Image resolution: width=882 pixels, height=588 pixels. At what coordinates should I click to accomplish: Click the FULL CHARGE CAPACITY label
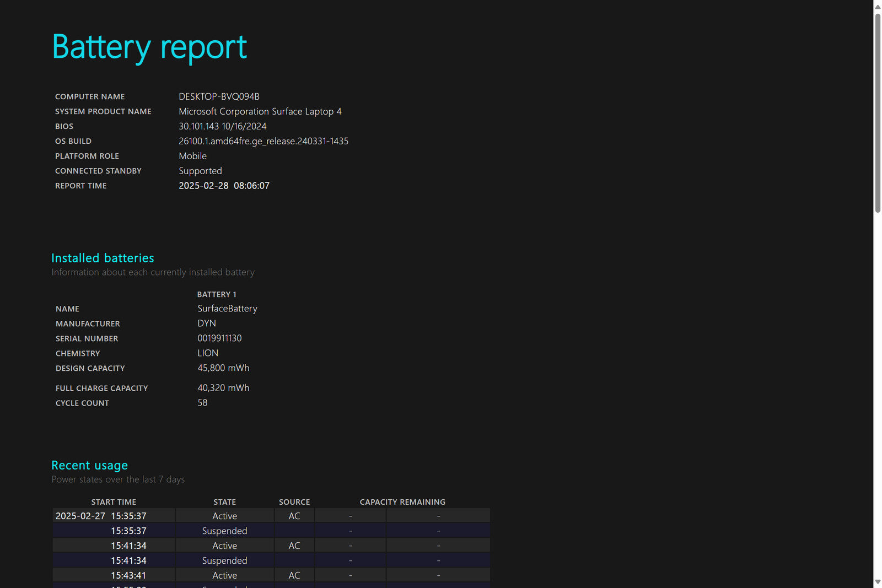[x=102, y=388]
